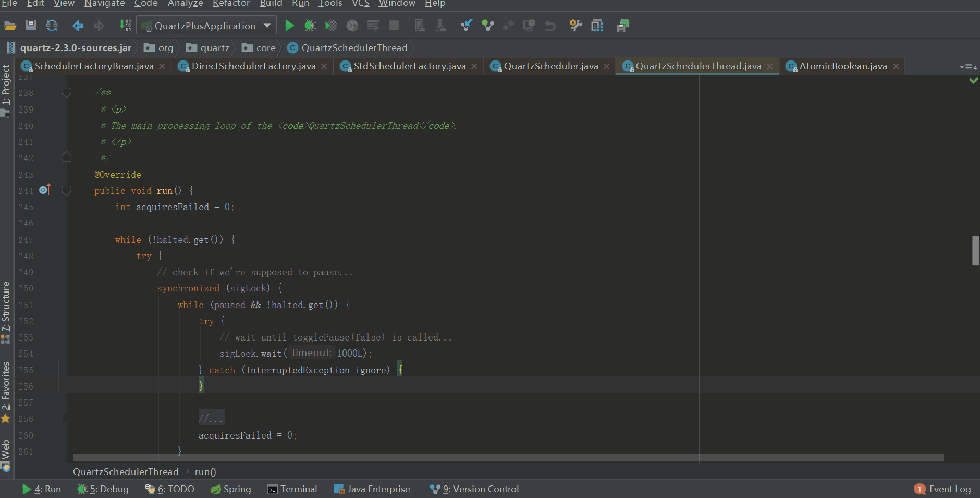Navigate forward with the grey arrow

(x=99, y=26)
